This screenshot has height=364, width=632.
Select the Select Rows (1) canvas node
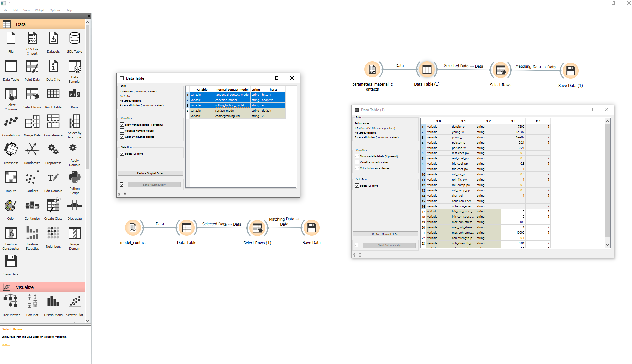(x=257, y=228)
